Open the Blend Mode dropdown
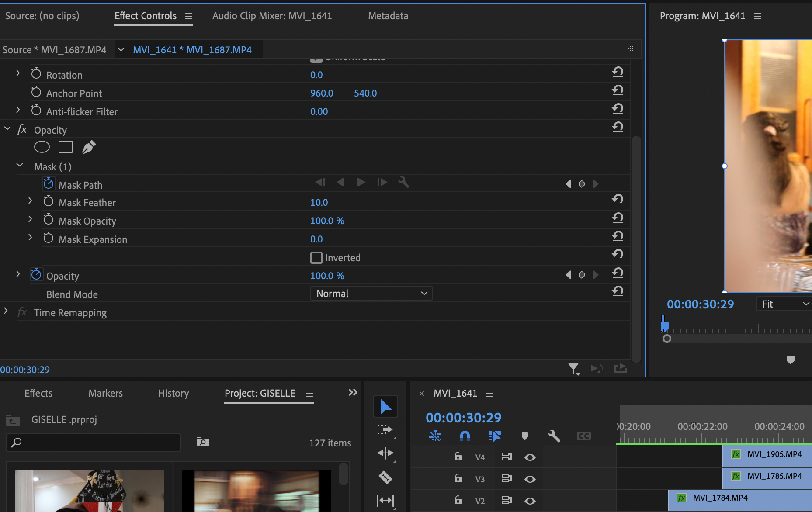Viewport: 812px width, 512px height. coord(371,293)
